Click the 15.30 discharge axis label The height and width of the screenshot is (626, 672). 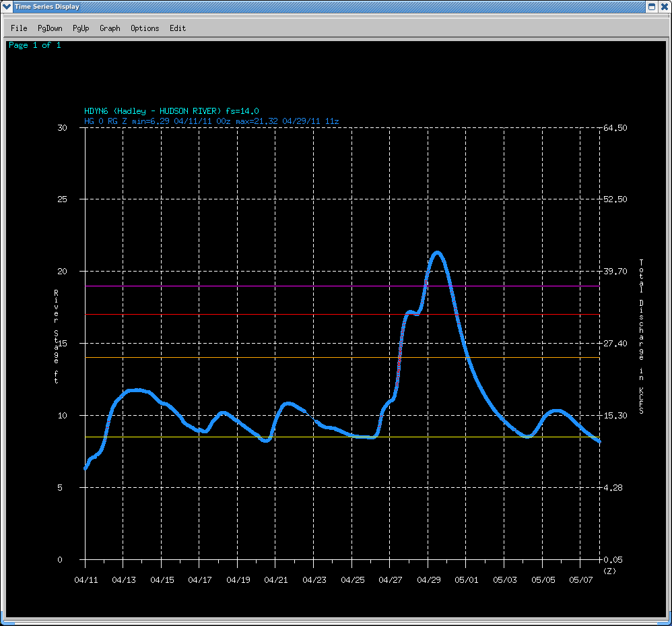click(x=615, y=415)
